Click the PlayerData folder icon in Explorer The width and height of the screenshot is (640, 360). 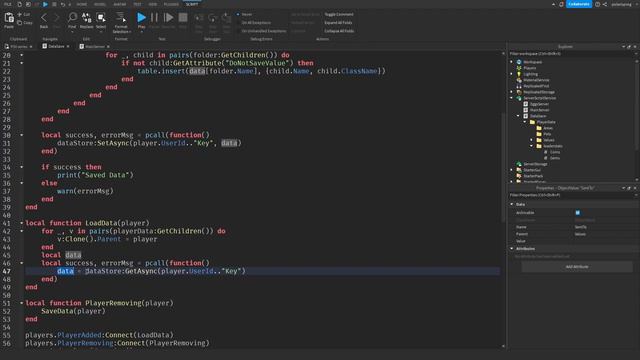[x=532, y=122]
